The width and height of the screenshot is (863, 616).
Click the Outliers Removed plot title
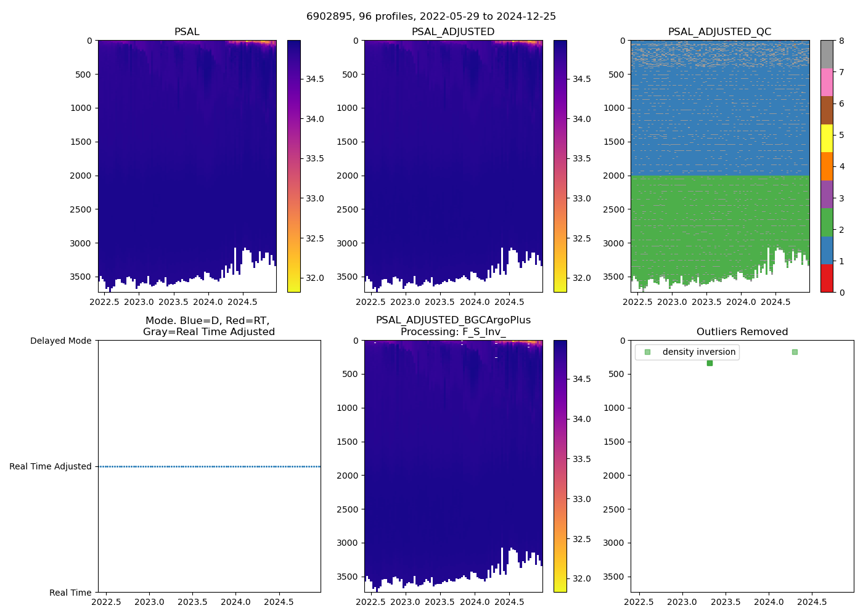click(742, 332)
